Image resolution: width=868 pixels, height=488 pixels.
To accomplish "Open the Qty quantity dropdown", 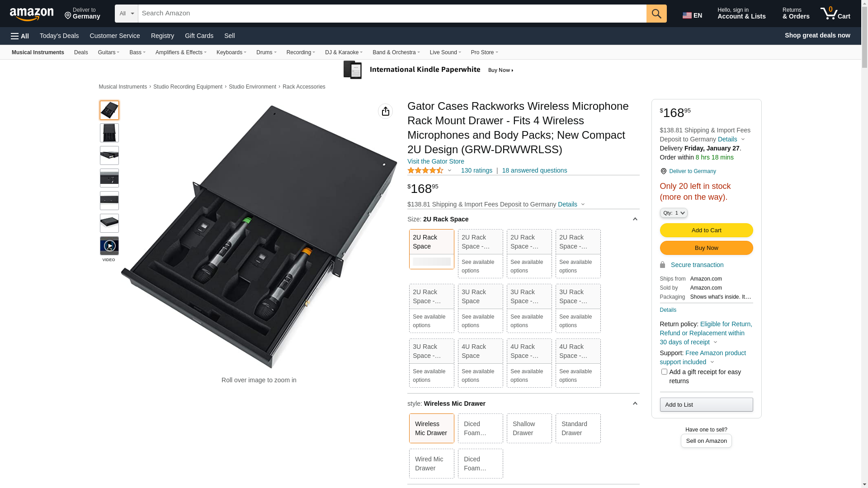I will point(673,213).
